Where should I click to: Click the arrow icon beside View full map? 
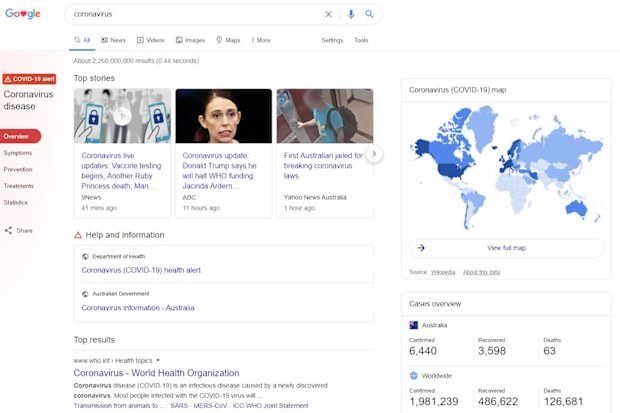pos(421,248)
